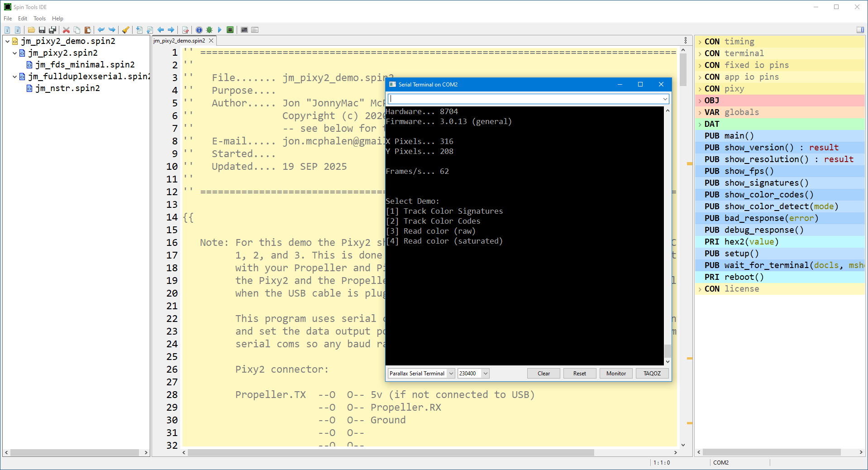Screen dimensions: 868x470
Task: Click the green bug debug icon
Action: pos(209,30)
